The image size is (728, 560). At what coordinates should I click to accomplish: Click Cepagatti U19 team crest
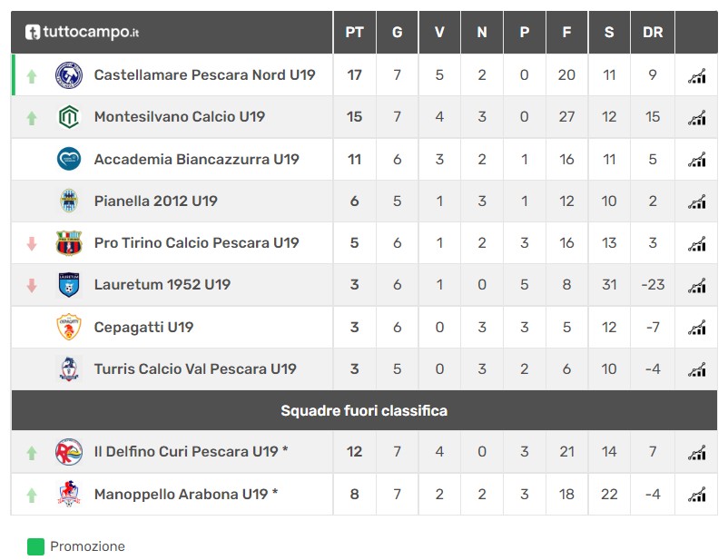pyautogui.click(x=69, y=327)
